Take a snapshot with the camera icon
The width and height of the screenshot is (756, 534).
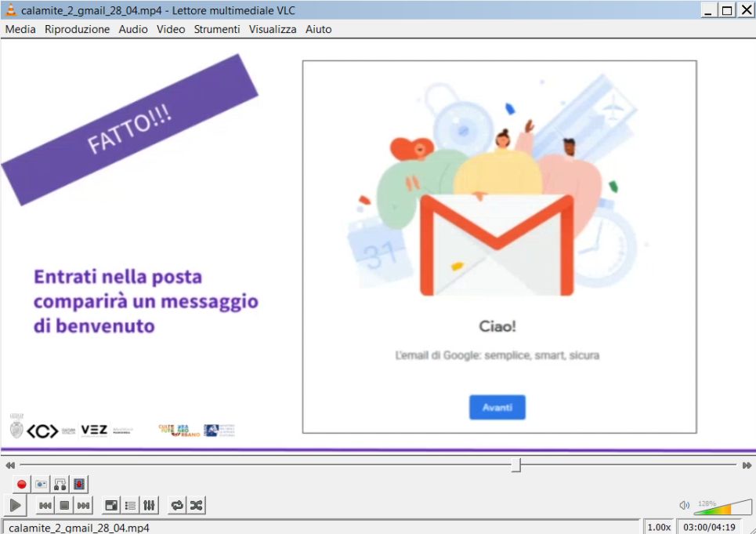coord(41,484)
